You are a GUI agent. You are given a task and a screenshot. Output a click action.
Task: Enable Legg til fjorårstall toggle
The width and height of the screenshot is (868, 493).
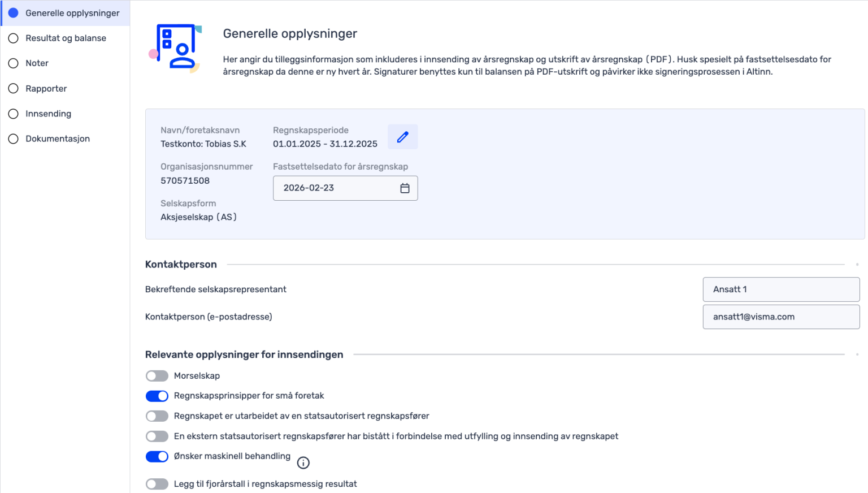pyautogui.click(x=157, y=484)
